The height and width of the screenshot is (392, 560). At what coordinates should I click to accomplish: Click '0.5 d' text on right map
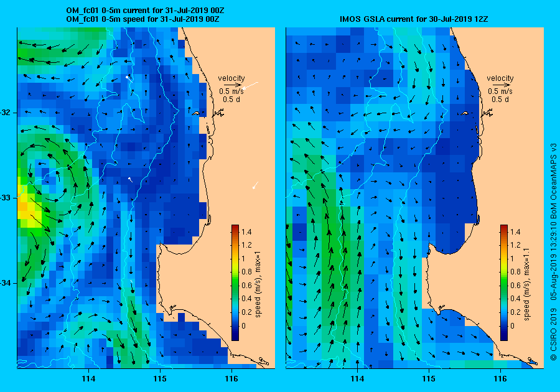[500, 100]
